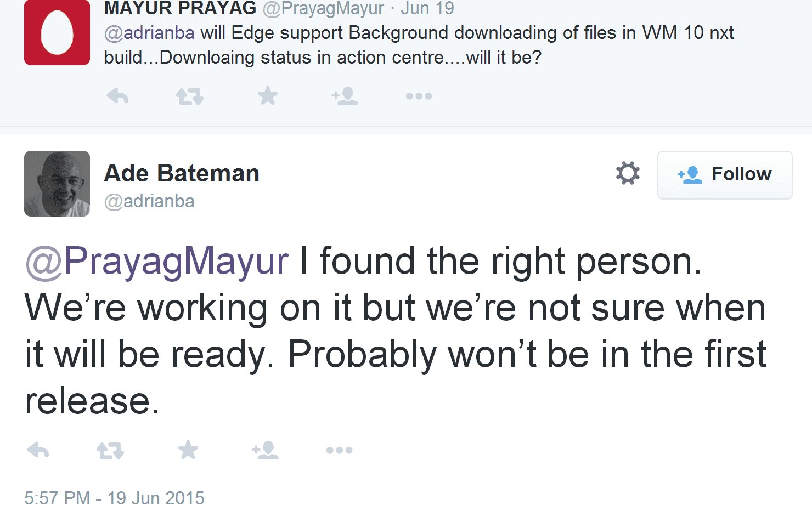Image resolution: width=812 pixels, height=511 pixels.
Task: Retweet Ade Bateman's tweet
Action: 110,451
